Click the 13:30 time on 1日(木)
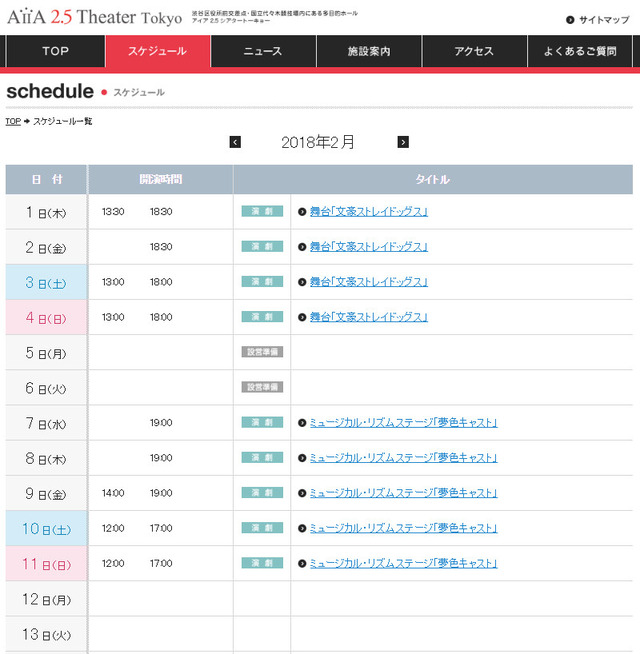 point(113,211)
